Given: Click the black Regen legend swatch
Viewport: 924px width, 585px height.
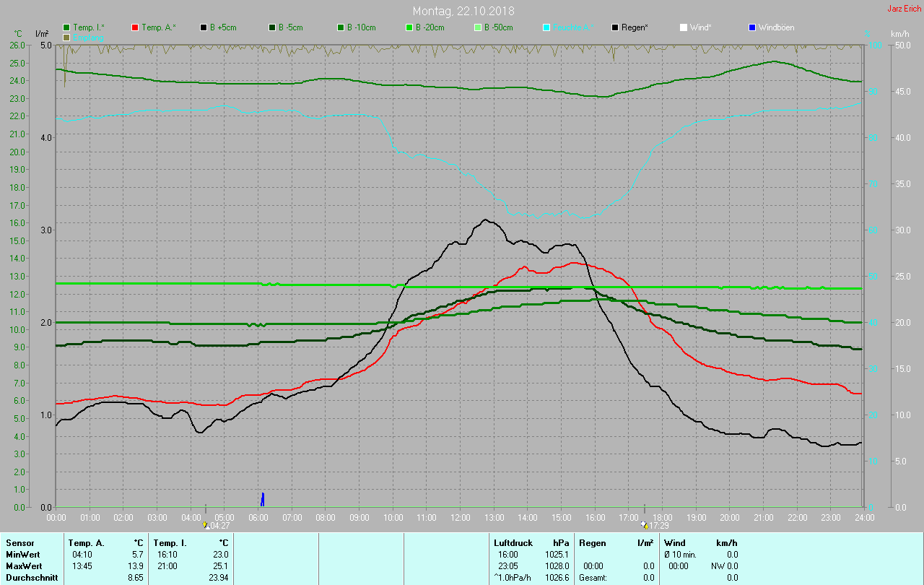Looking at the screenshot, I should coord(615,27).
